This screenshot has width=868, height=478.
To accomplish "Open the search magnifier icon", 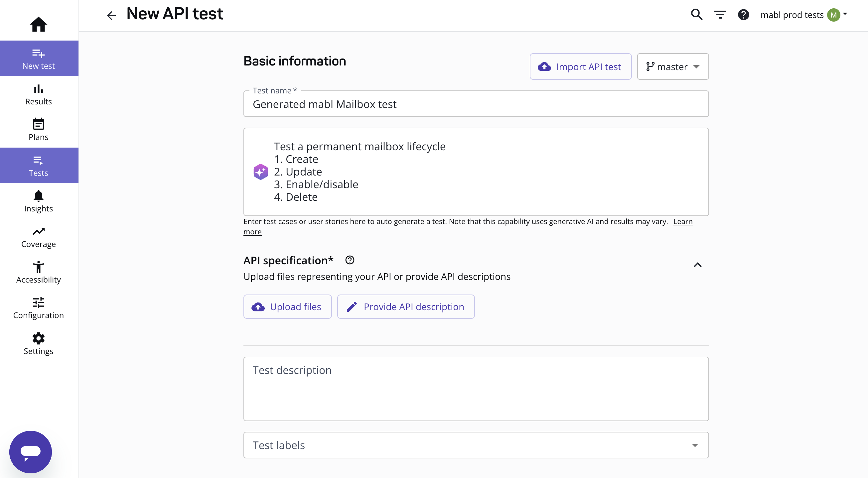I will pos(696,15).
